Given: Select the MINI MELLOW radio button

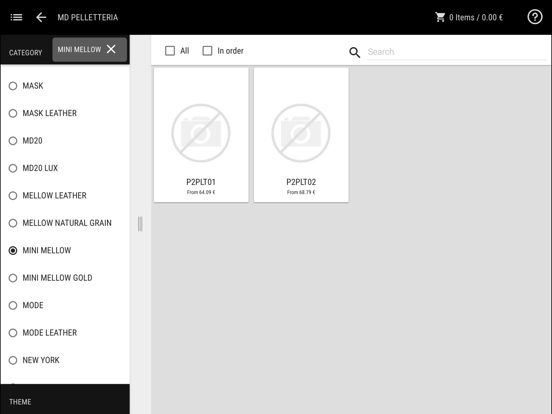Looking at the screenshot, I should 13,251.
